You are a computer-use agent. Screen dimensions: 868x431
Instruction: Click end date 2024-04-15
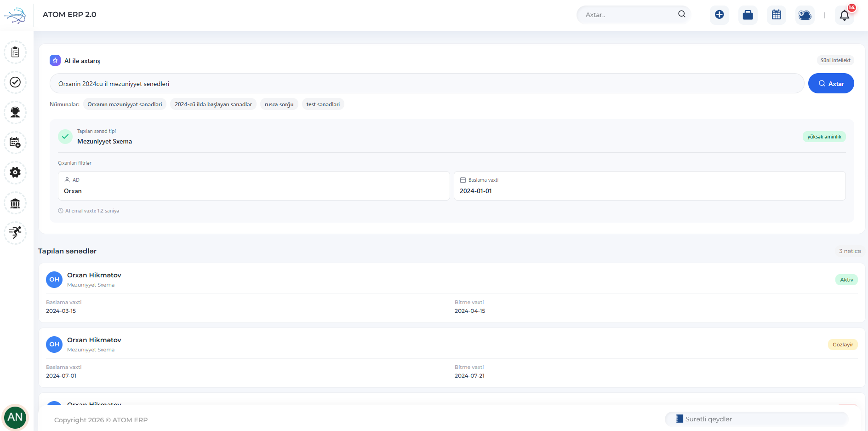click(x=470, y=311)
